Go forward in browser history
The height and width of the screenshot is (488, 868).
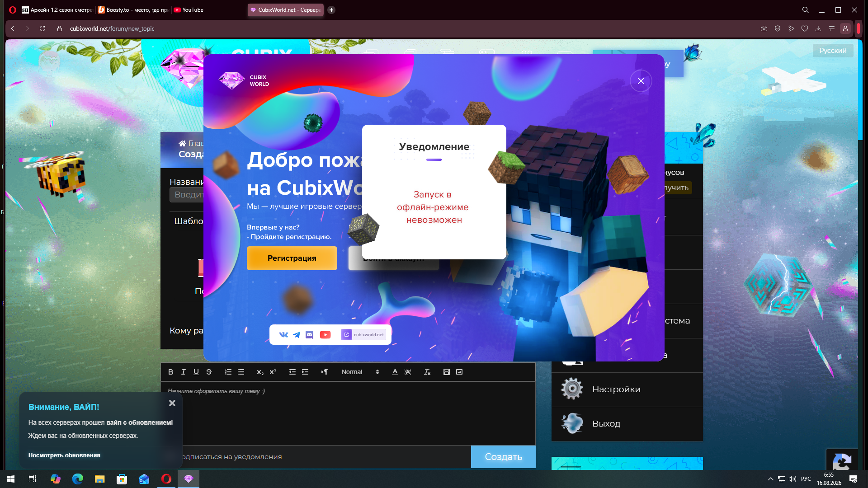coord(28,28)
